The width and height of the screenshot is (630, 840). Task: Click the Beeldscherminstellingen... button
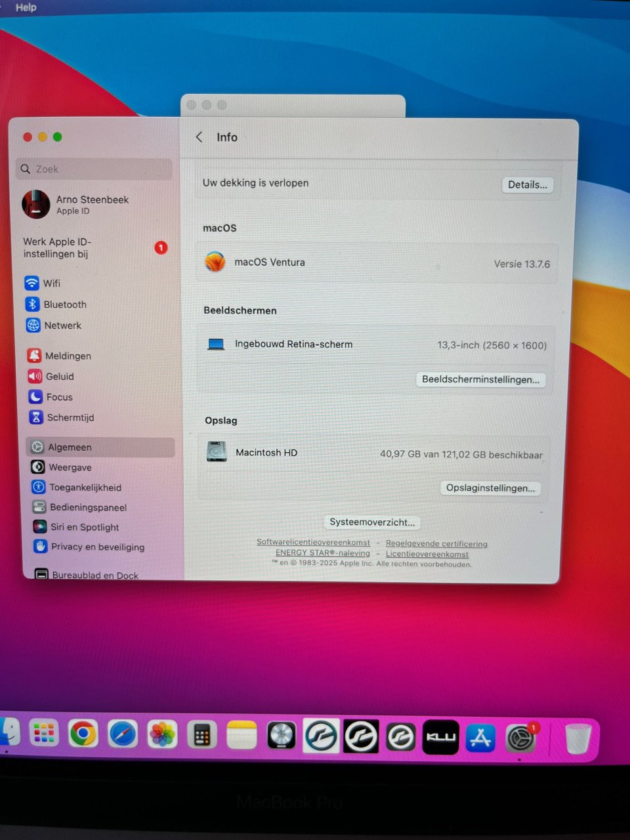point(480,380)
